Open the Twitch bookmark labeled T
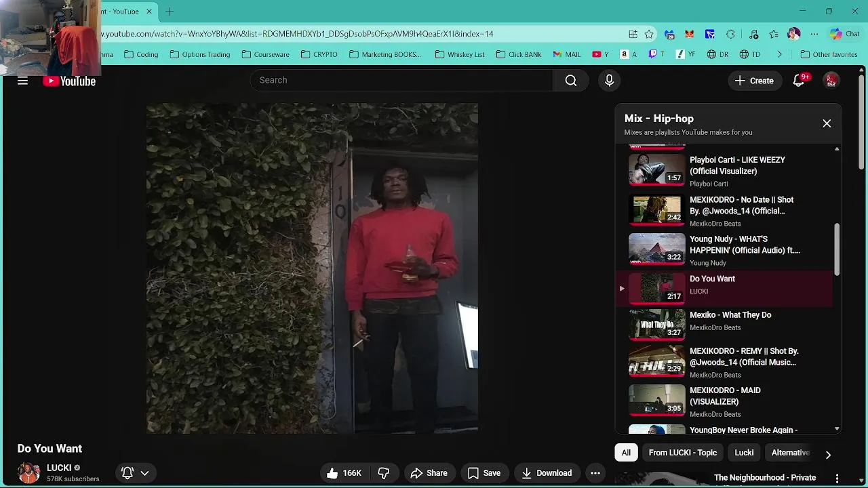The image size is (868, 488). (x=656, y=54)
